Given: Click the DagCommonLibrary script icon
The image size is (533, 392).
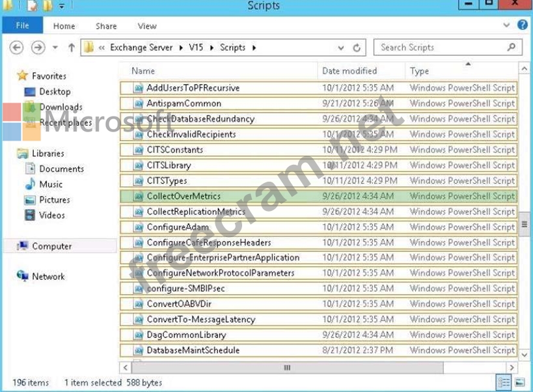Looking at the screenshot, I should 139,335.
